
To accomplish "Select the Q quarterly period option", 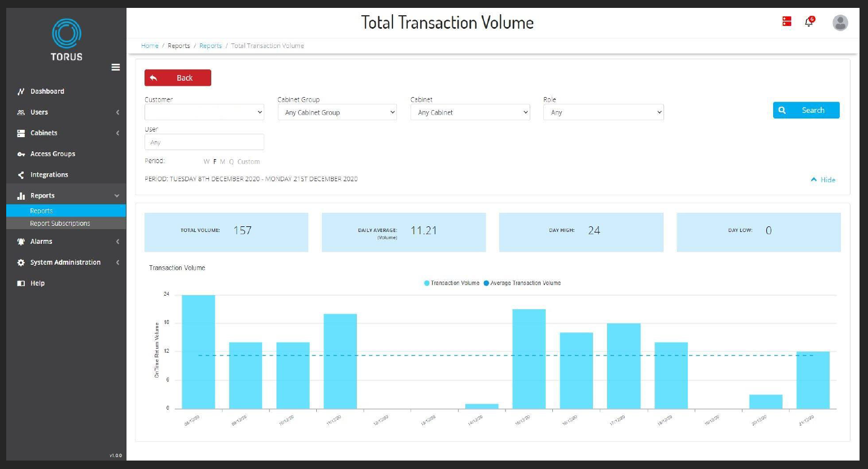I will pos(231,162).
